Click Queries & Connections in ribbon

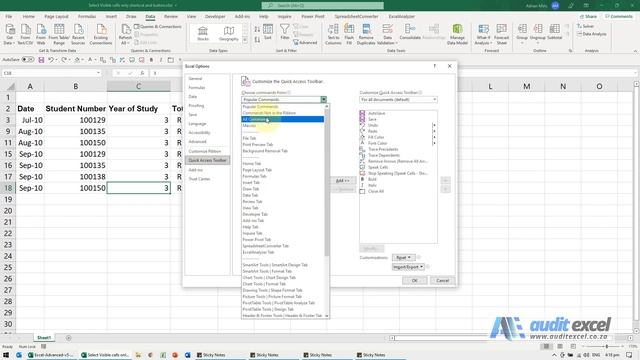coord(158,27)
